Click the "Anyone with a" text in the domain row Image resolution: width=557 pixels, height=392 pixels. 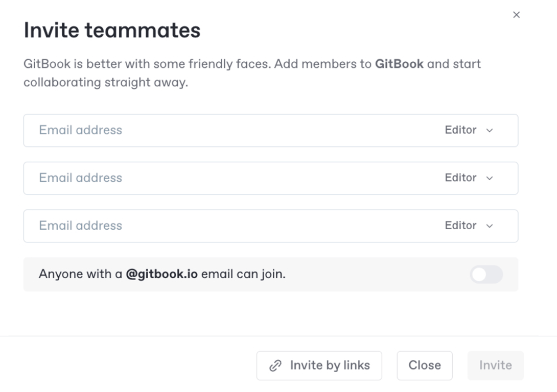(x=80, y=274)
